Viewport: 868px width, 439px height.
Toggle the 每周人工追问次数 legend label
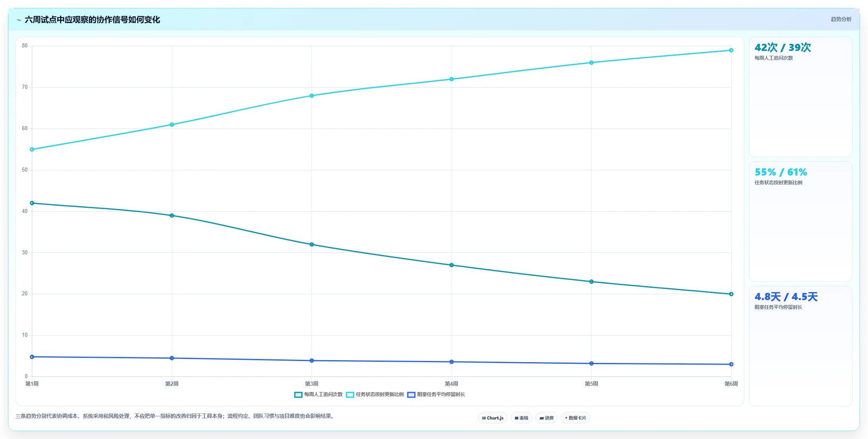[x=323, y=394]
